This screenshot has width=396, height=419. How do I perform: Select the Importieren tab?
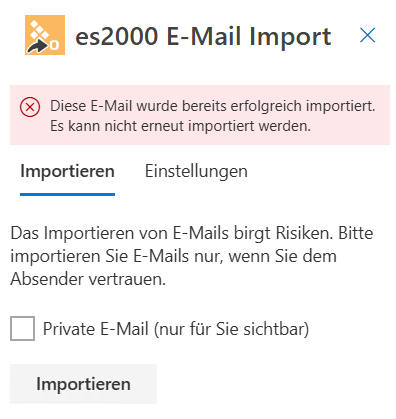(67, 171)
